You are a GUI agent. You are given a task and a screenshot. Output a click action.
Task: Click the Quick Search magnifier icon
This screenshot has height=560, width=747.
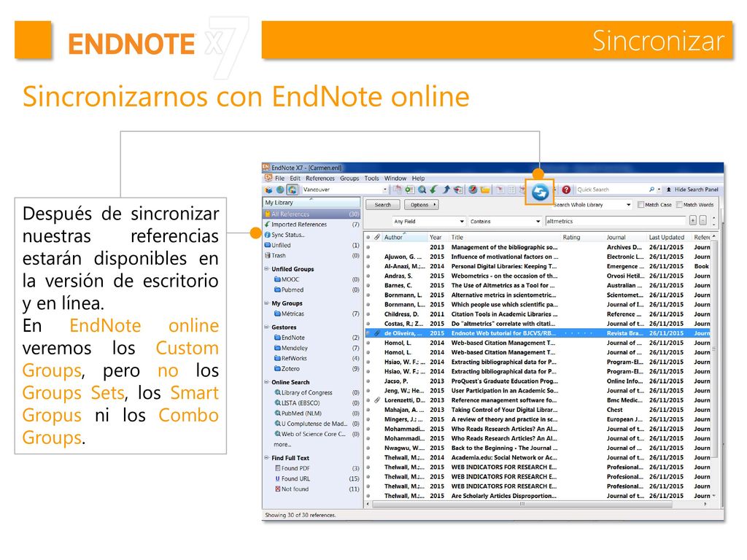pyautogui.click(x=651, y=190)
